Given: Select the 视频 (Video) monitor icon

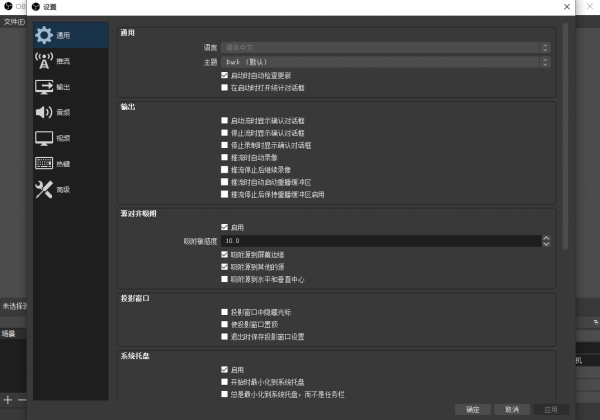Looking at the screenshot, I should 44,138.
